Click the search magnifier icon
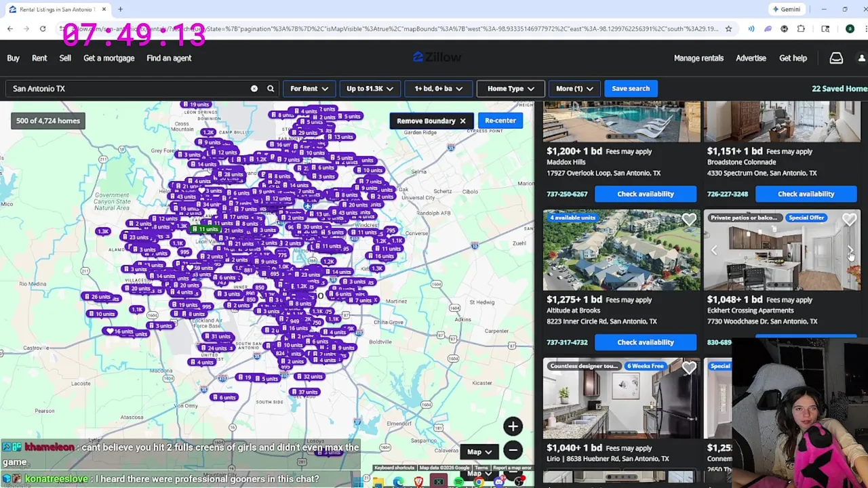The height and width of the screenshot is (488, 868). pyautogui.click(x=271, y=89)
